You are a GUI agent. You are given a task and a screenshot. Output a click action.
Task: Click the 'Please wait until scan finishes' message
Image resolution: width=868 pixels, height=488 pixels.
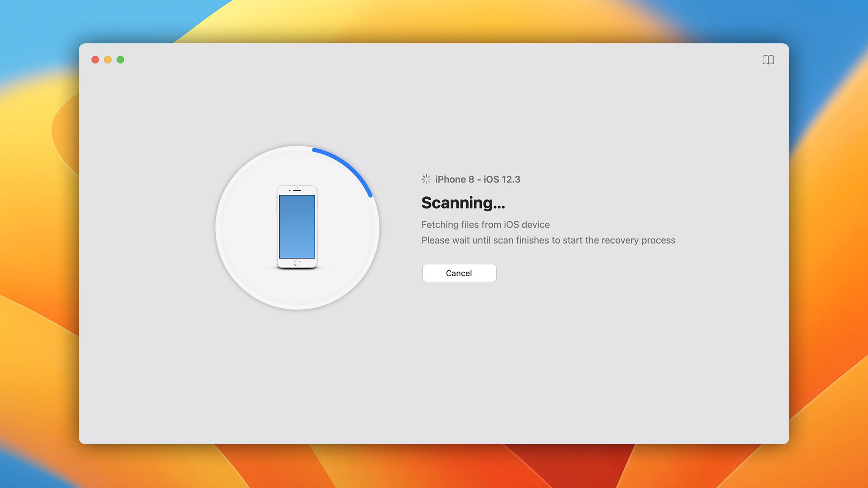(548, 240)
